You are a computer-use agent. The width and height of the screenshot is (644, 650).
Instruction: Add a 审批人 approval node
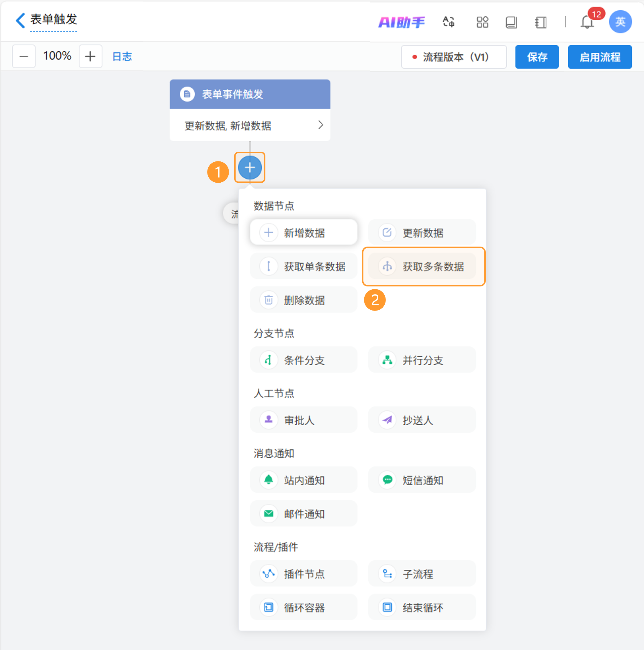pos(303,420)
